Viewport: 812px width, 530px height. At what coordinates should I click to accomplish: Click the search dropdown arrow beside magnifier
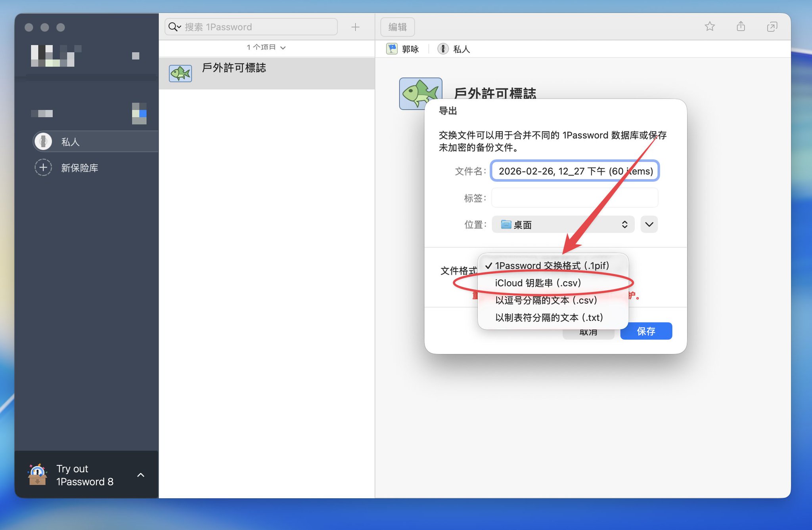click(179, 27)
